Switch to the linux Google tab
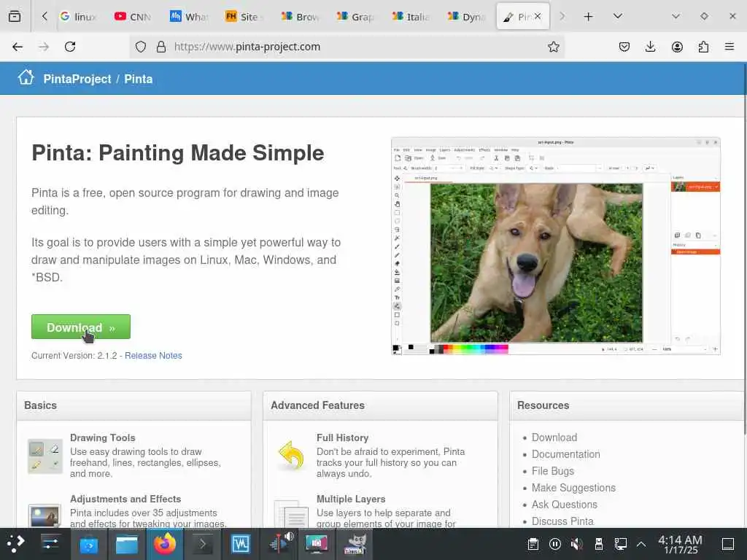 point(79,17)
